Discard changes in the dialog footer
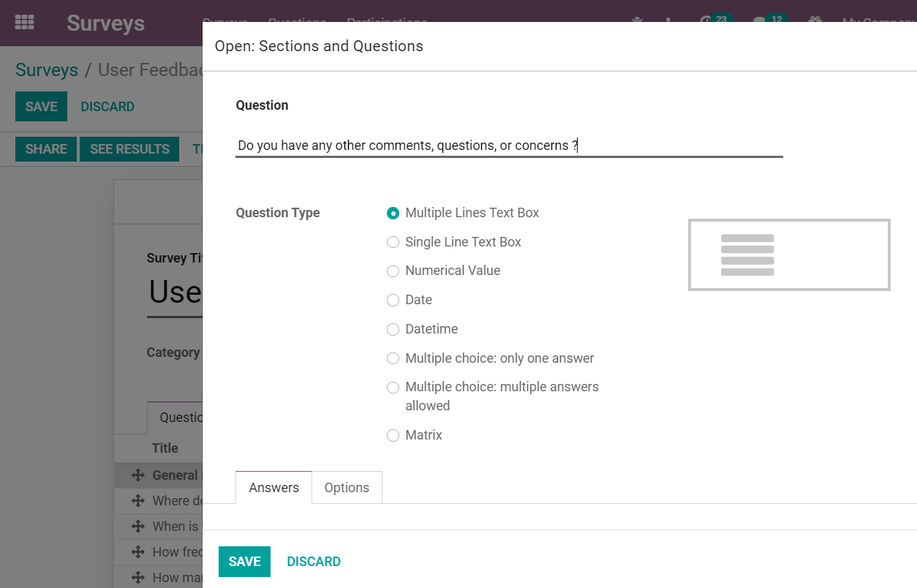Viewport: 917px width, 588px height. click(314, 562)
